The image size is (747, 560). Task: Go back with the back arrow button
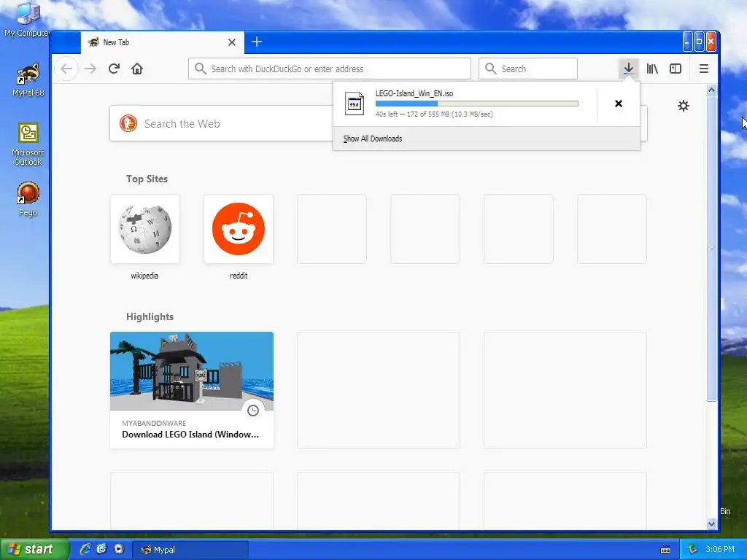click(66, 69)
